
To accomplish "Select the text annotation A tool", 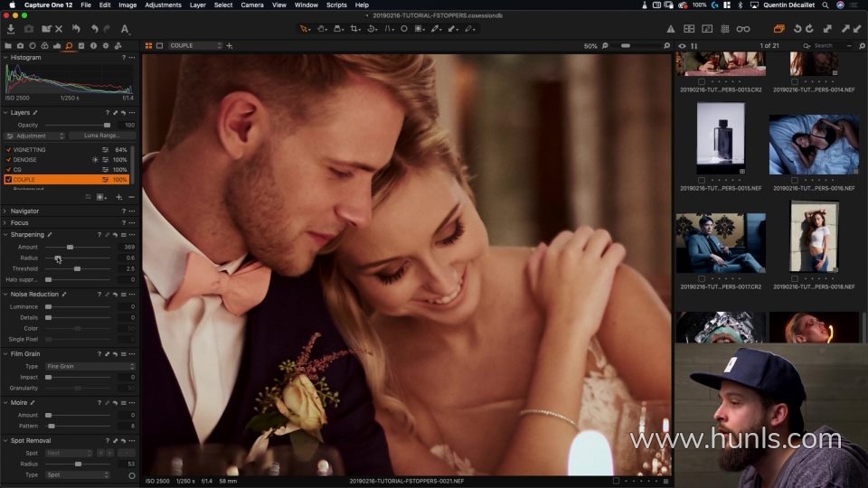I will (x=125, y=29).
